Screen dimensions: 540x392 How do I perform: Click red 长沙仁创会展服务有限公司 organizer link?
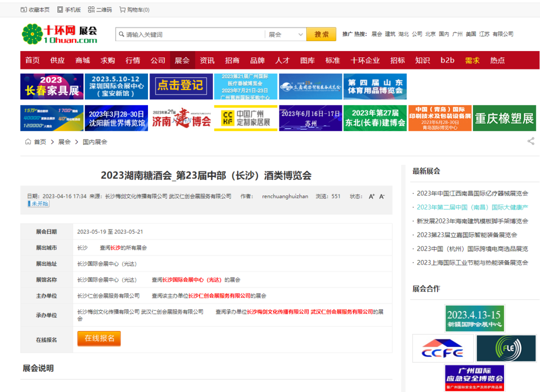click(219, 295)
